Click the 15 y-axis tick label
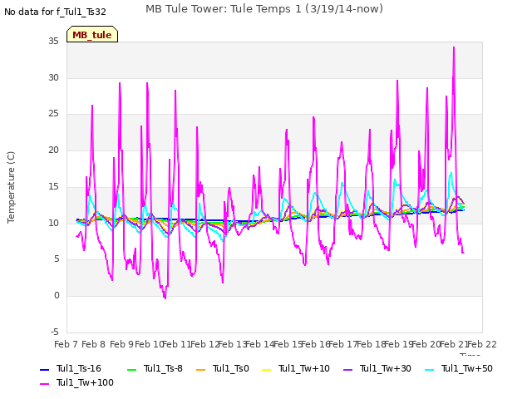Viewport: 532px width, 399px height. pyautogui.click(x=53, y=186)
